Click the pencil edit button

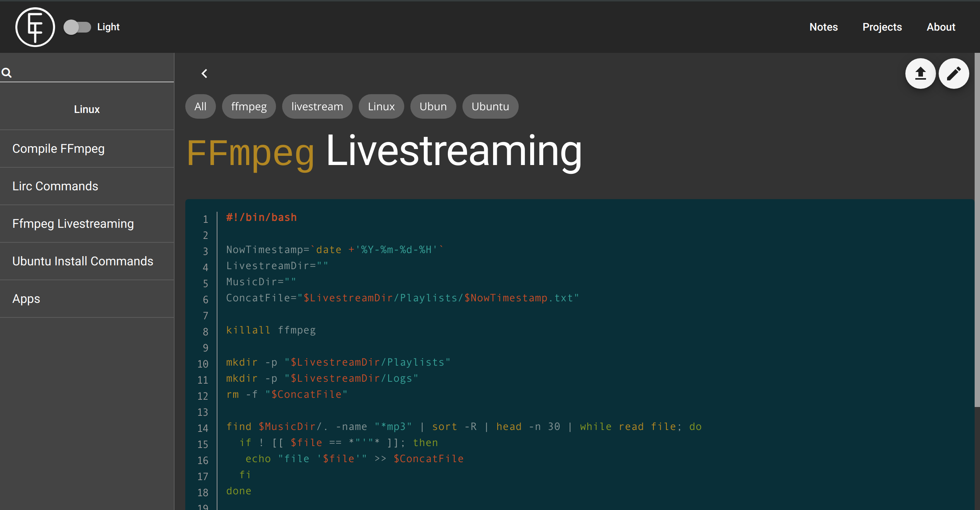tap(954, 74)
